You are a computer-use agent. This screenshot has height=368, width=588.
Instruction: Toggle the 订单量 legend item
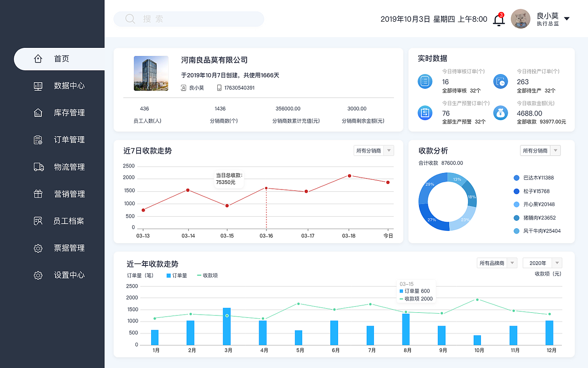point(178,277)
